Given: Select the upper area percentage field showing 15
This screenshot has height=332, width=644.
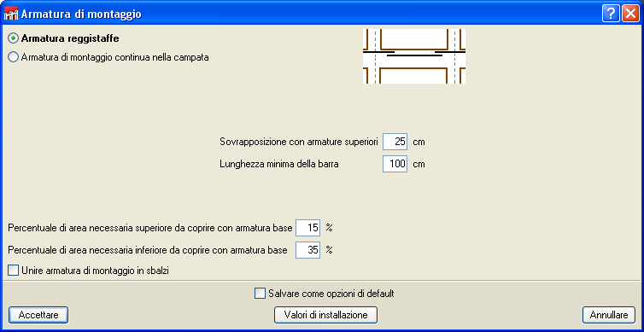Looking at the screenshot, I should [307, 228].
